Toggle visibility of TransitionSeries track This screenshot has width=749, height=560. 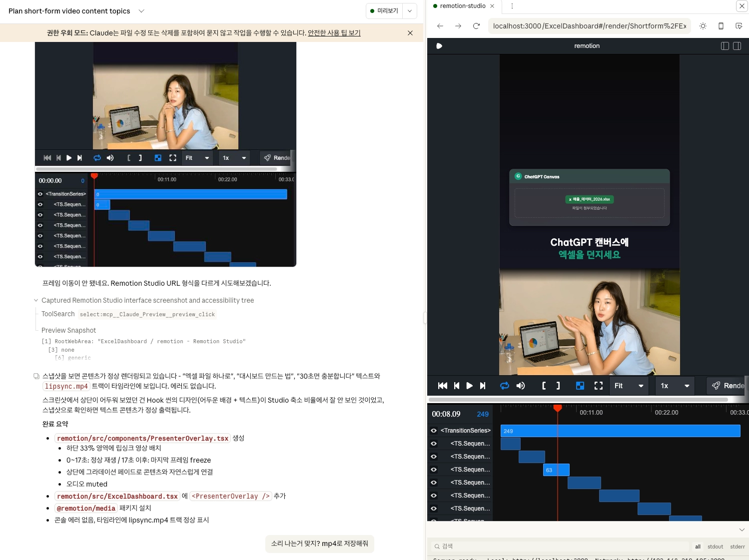point(434,431)
